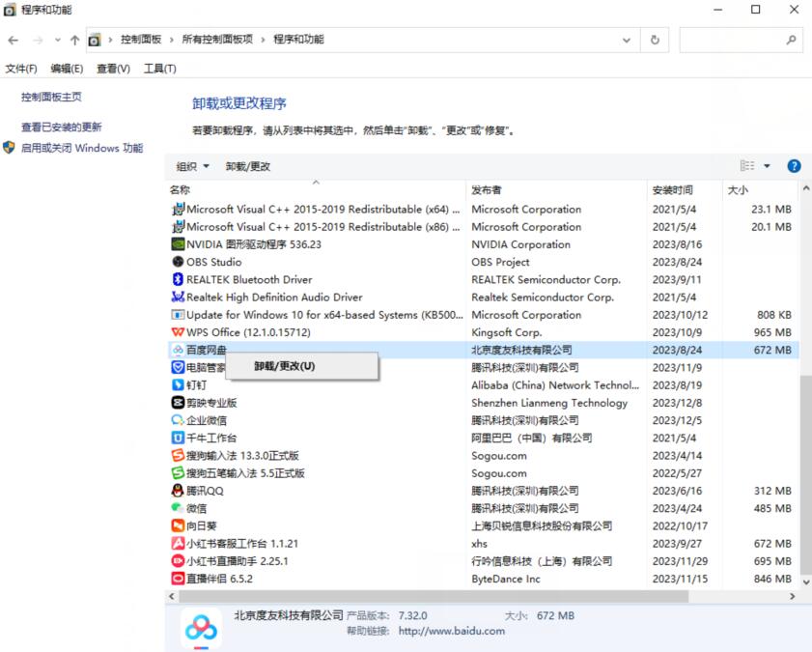812x652 pixels.
Task: Go back with the back arrow
Action: [x=14, y=40]
